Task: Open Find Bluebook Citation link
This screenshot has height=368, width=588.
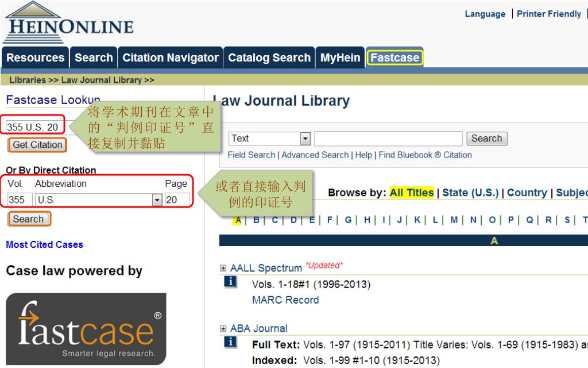Action: 425,155
